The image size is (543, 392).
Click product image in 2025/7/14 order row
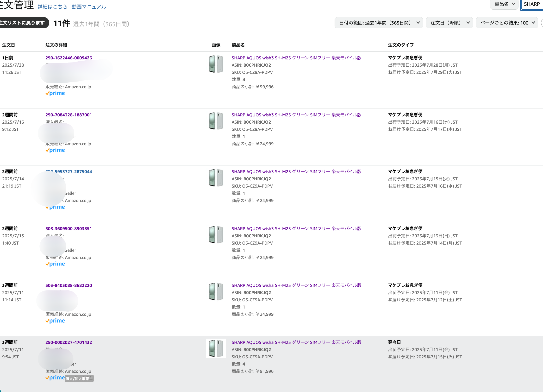(x=216, y=178)
